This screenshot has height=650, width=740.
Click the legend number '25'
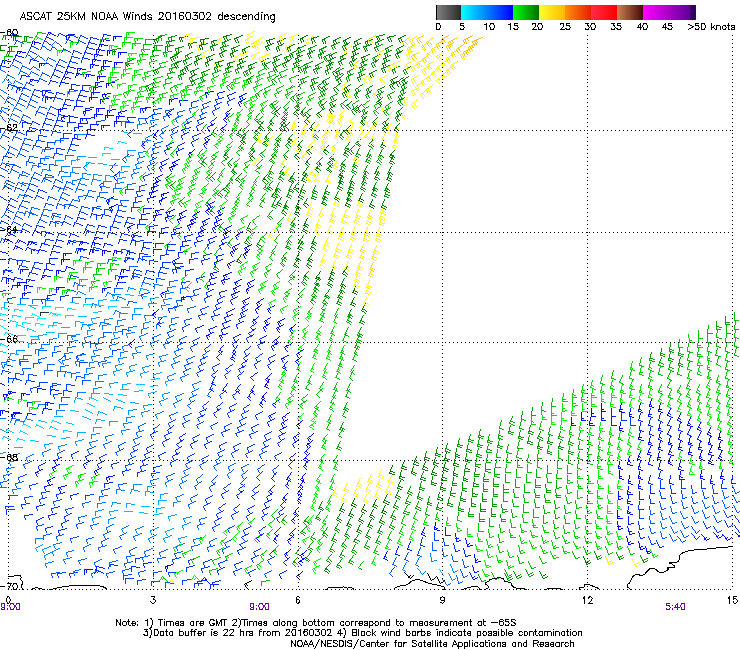(x=565, y=27)
